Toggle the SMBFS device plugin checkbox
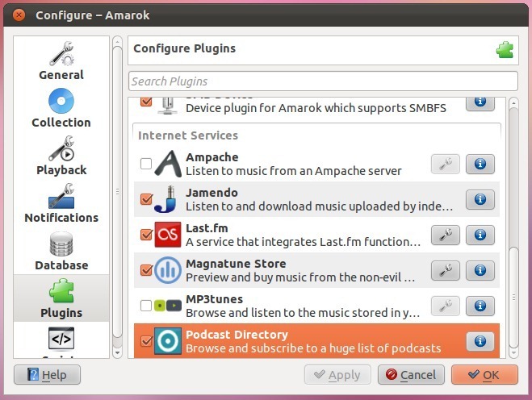Viewport: 532px width, 400px height. (146, 102)
